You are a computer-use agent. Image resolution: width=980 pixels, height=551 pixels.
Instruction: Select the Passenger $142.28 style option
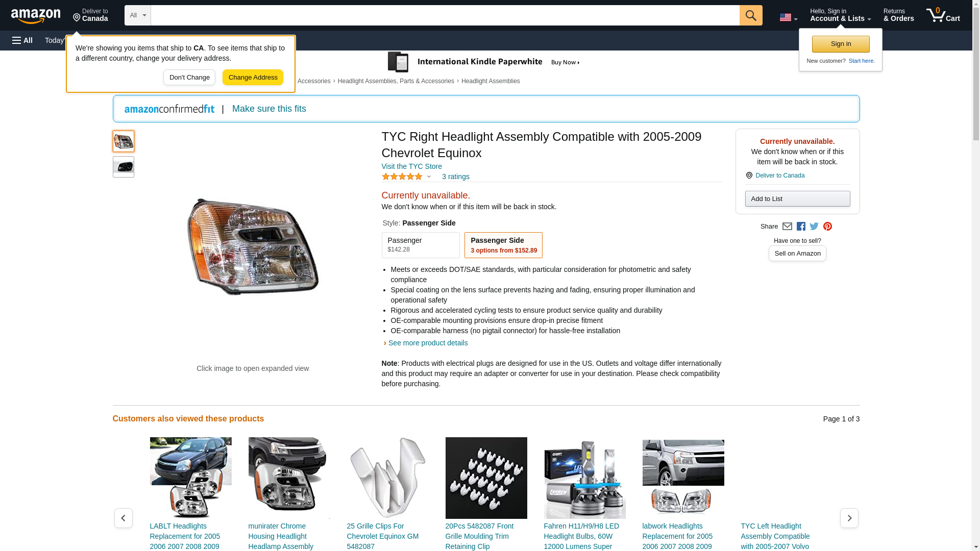pos(420,245)
